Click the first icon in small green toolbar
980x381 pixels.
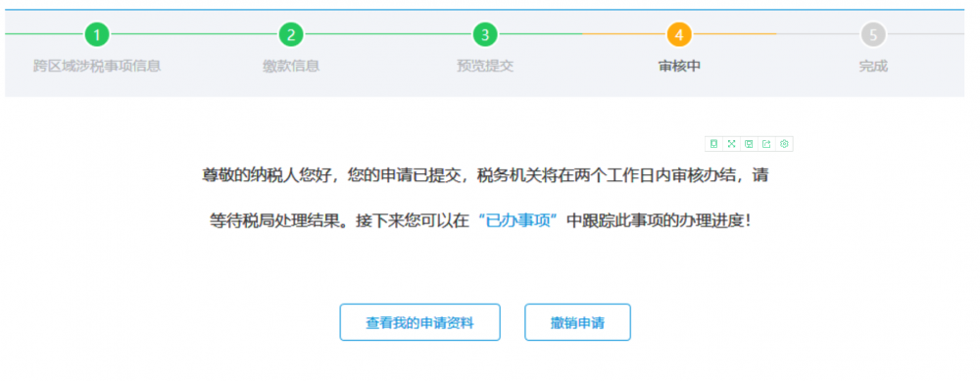[x=713, y=144]
